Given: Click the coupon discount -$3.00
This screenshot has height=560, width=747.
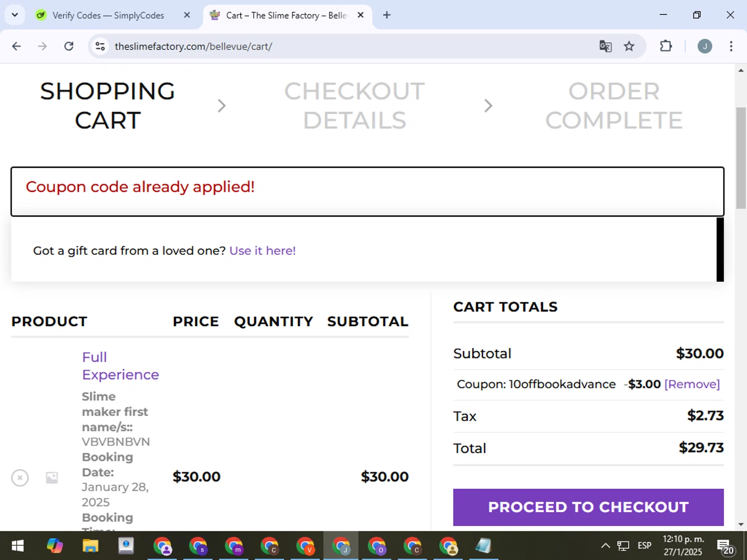Looking at the screenshot, I should click(x=642, y=384).
